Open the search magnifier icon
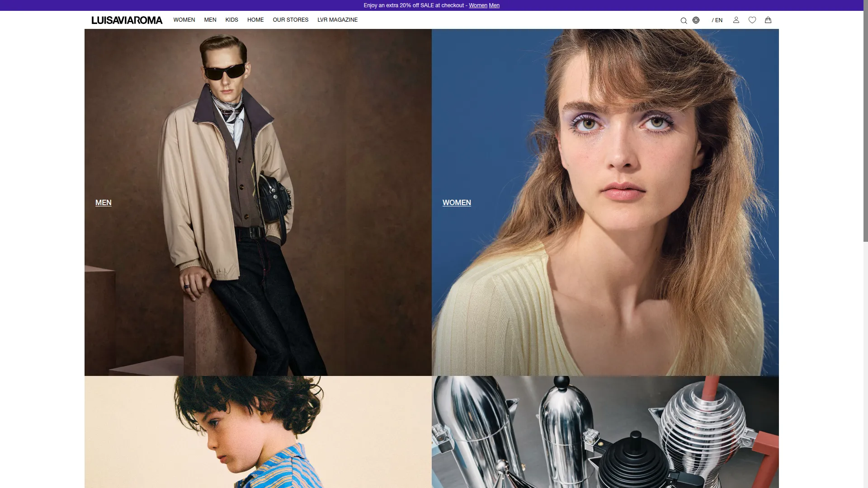Screen dimensions: 868x488 click(684, 20)
